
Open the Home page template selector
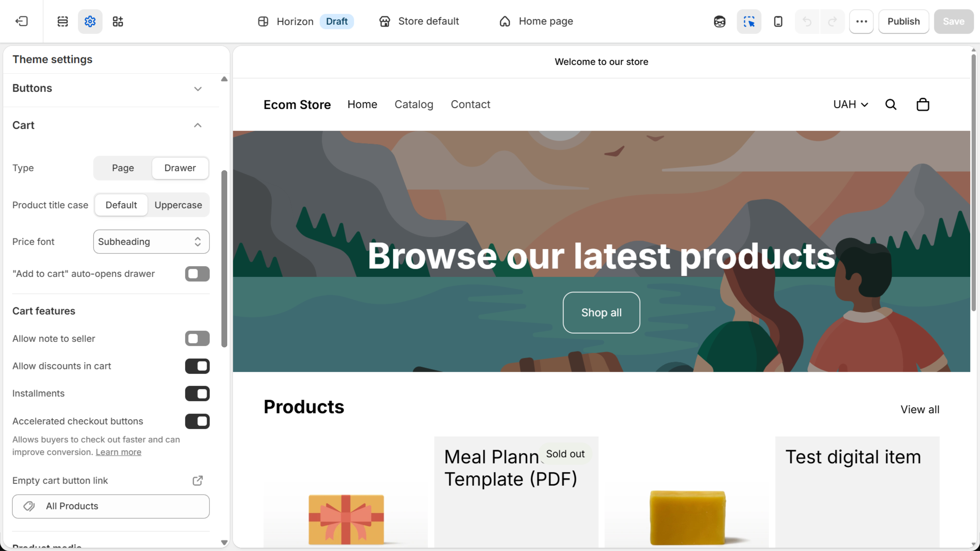click(x=536, y=21)
